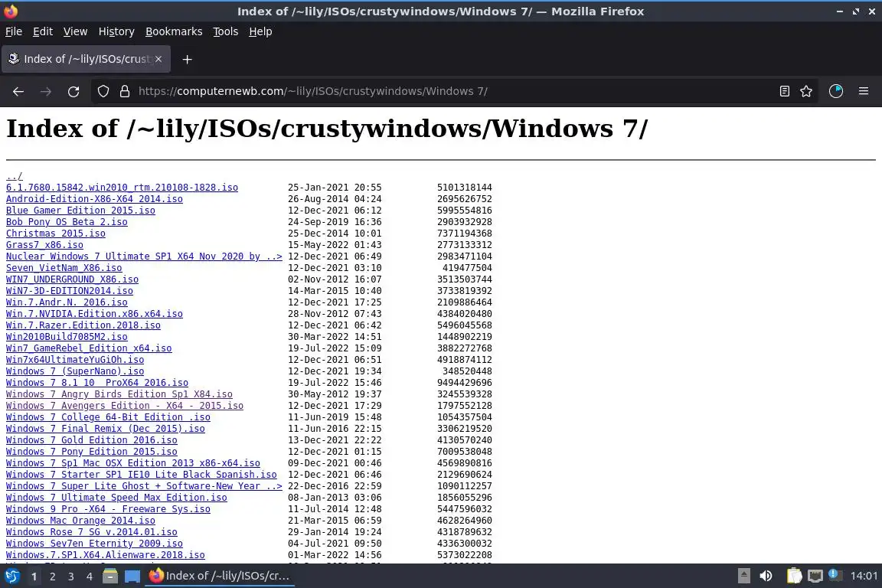Click the forward navigation arrow
Image resolution: width=882 pixels, height=588 pixels.
(46, 91)
